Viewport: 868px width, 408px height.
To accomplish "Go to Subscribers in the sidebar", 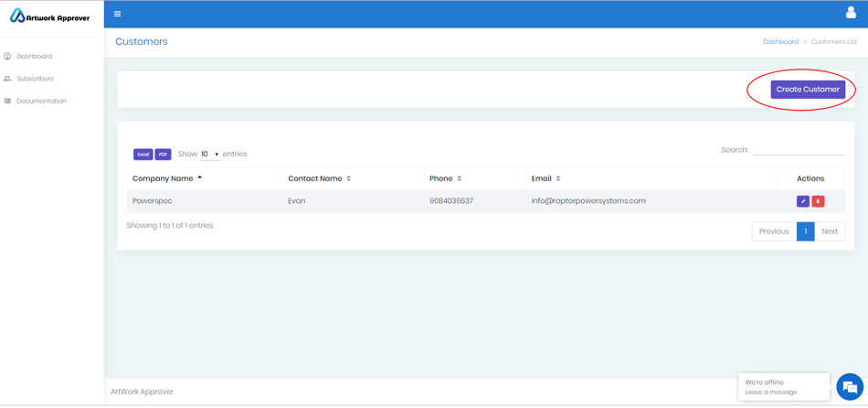I will [35, 79].
